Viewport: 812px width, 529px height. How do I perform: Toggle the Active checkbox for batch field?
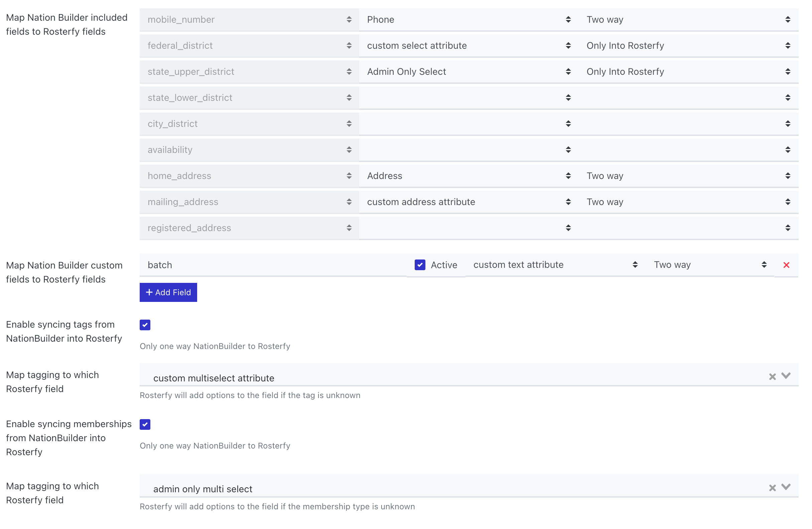click(x=420, y=265)
